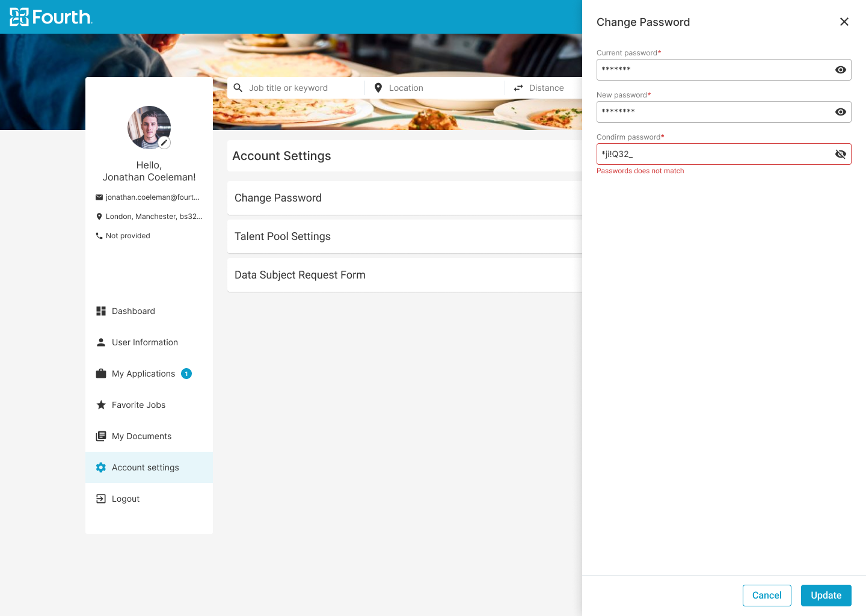This screenshot has width=866, height=616.
Task: Click the My Applications notification badge
Action: coord(186,374)
